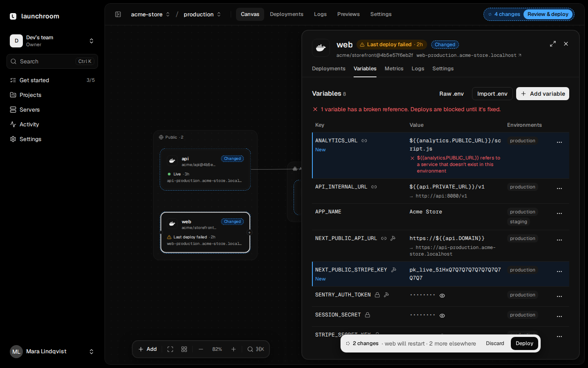Click the Add variable button
Screen dimensions: 588x368
(x=543, y=94)
